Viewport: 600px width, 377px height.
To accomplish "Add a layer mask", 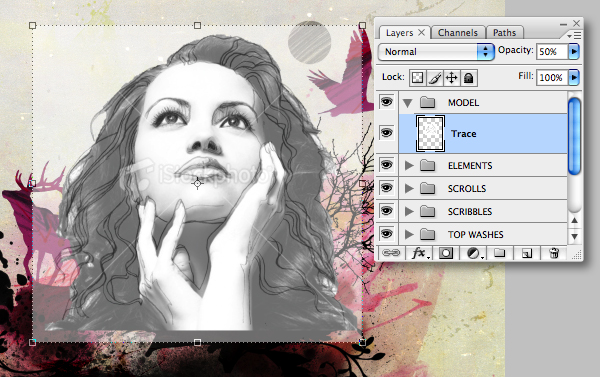I will pos(446,253).
